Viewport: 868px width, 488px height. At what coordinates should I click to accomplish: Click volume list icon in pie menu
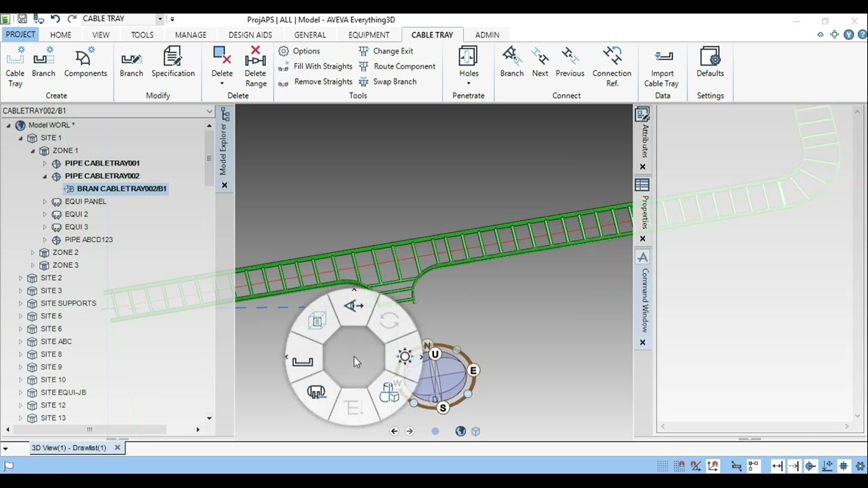coord(317,321)
